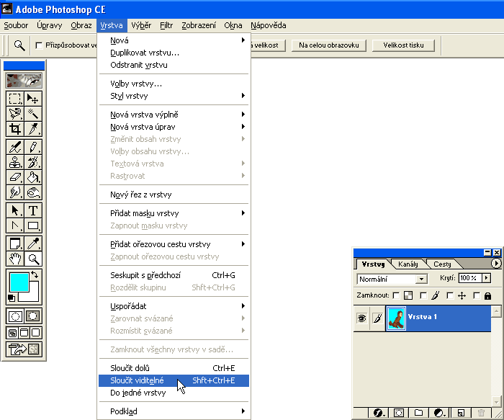The width and height of the screenshot is (504, 420).
Task: Select the History Brush tool
Action: 33,162
